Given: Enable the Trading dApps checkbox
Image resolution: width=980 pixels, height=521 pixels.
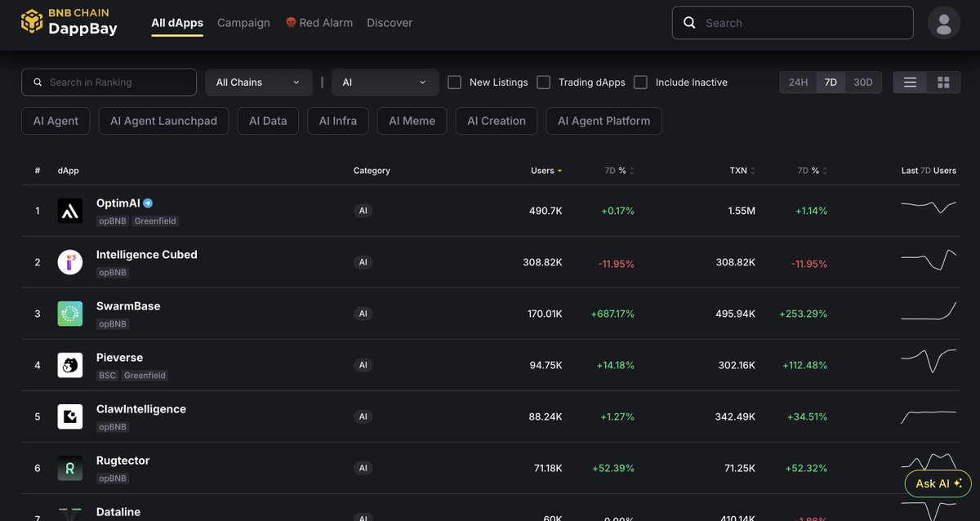Looking at the screenshot, I should 543,82.
